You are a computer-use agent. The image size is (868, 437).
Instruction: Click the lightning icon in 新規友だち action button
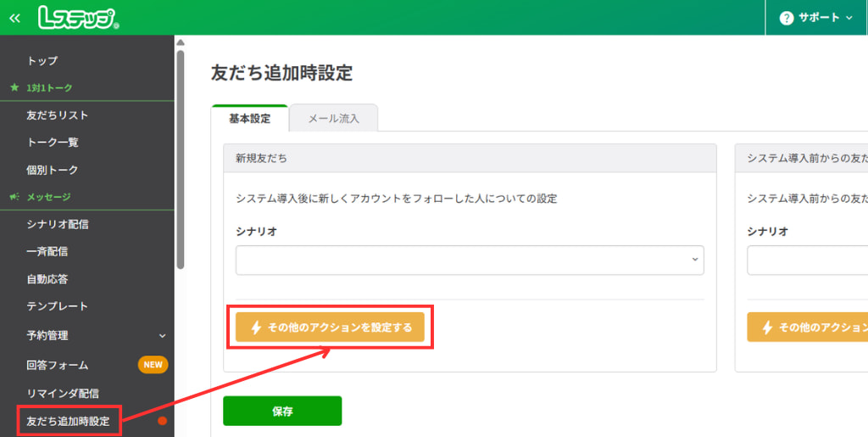click(x=256, y=328)
